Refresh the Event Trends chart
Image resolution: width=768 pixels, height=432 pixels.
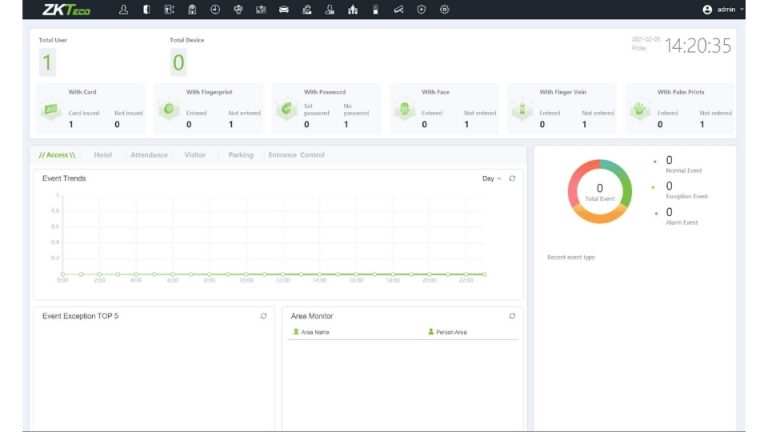pyautogui.click(x=512, y=178)
